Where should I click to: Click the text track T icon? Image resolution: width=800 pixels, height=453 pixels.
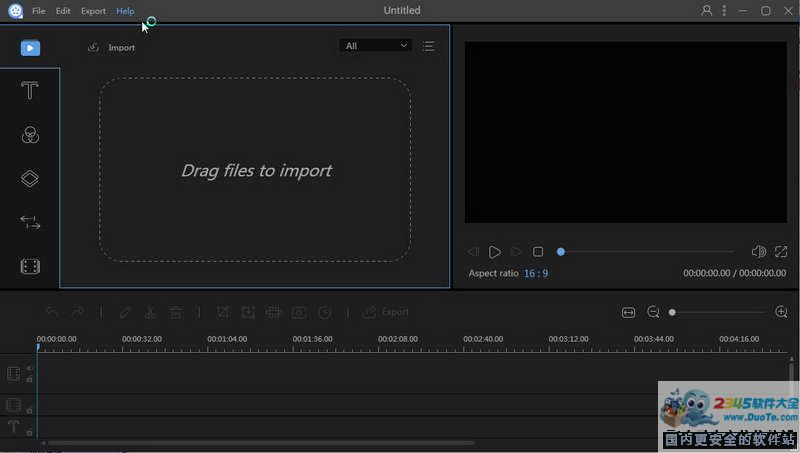click(x=13, y=426)
